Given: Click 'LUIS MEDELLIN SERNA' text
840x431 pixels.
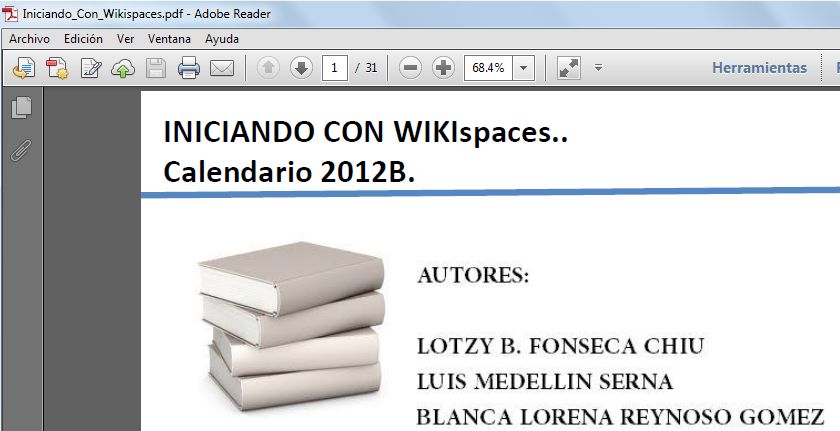Looking at the screenshot, I should pyautogui.click(x=545, y=382).
